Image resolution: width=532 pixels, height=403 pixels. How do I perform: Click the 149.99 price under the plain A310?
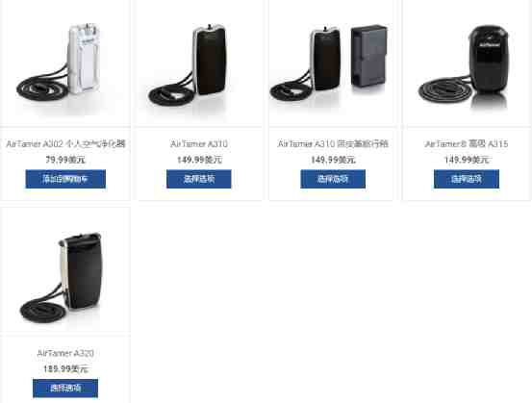199,160
